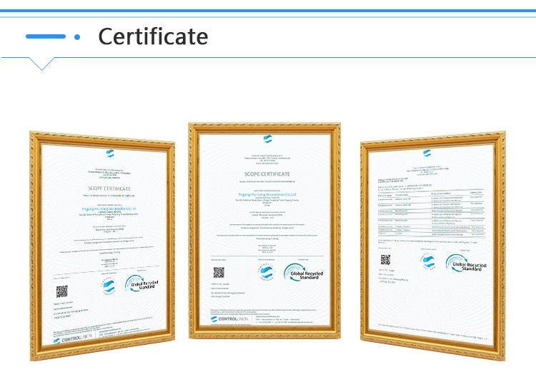Click the round certified seal on left certificate
The width and height of the screenshot is (536, 392).
109,286
